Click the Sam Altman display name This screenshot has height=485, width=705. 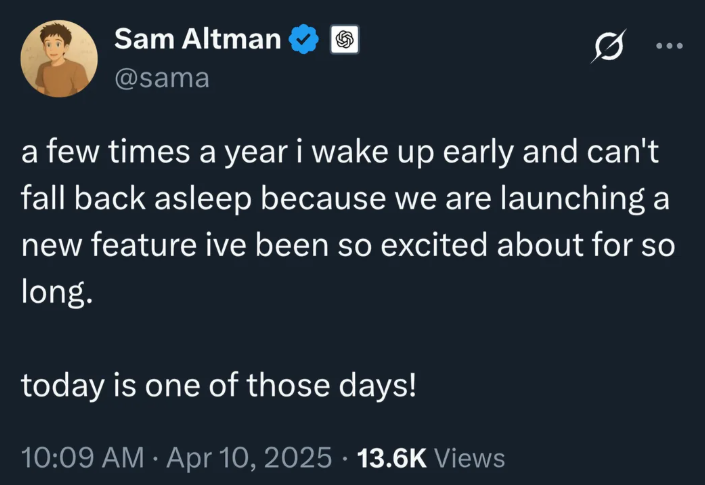[x=198, y=40]
